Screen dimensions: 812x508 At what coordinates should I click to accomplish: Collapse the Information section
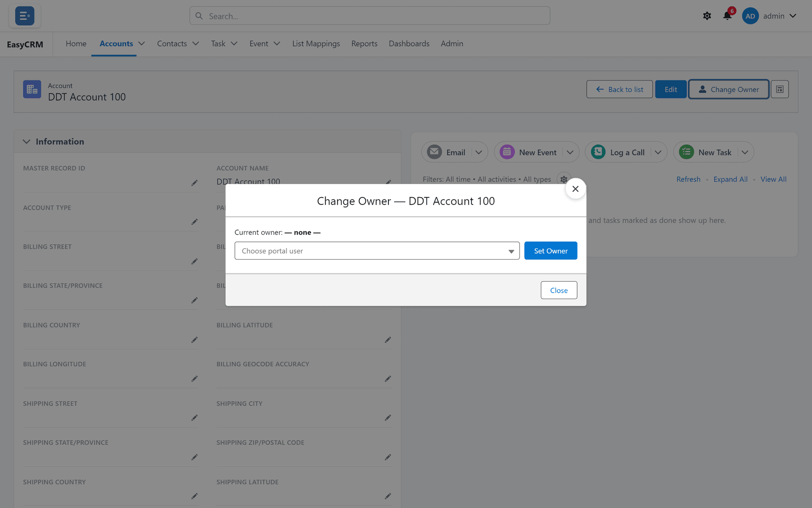coord(26,142)
